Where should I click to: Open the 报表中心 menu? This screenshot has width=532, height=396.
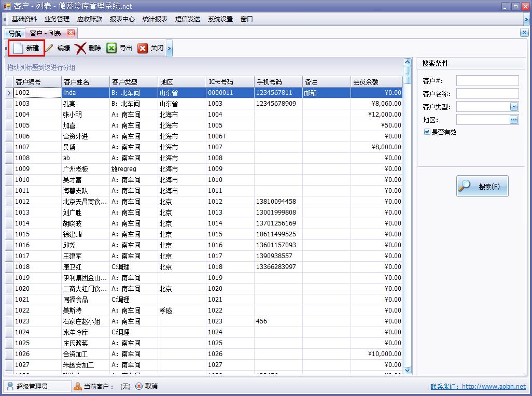122,19
